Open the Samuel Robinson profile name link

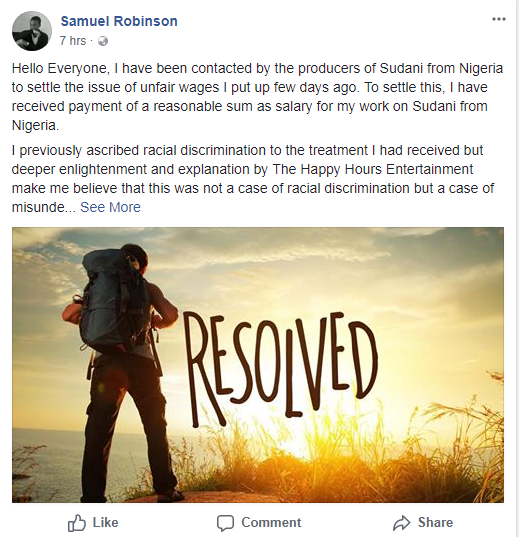pyautogui.click(x=119, y=21)
